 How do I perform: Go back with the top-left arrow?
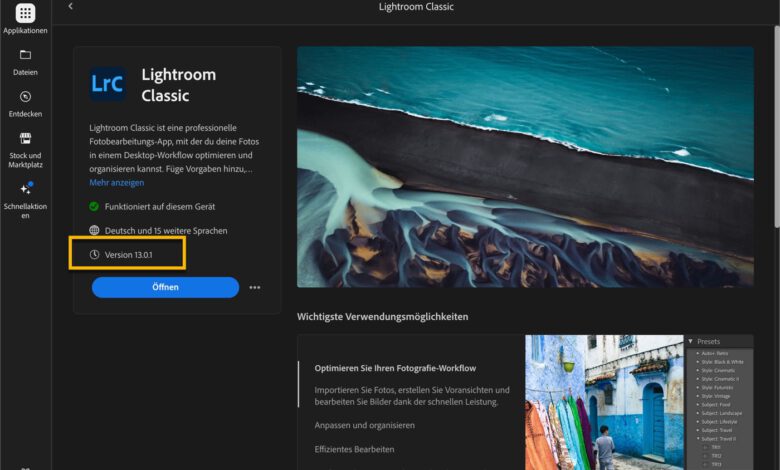tap(71, 6)
